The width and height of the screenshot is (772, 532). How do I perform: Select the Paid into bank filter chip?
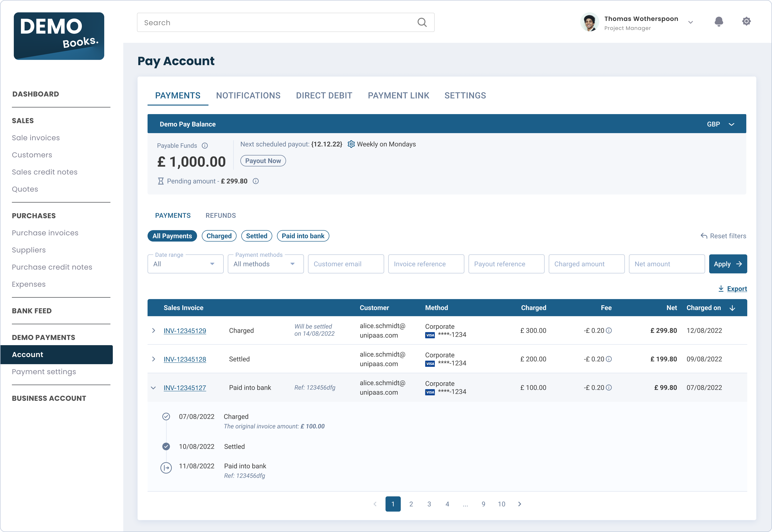303,236
